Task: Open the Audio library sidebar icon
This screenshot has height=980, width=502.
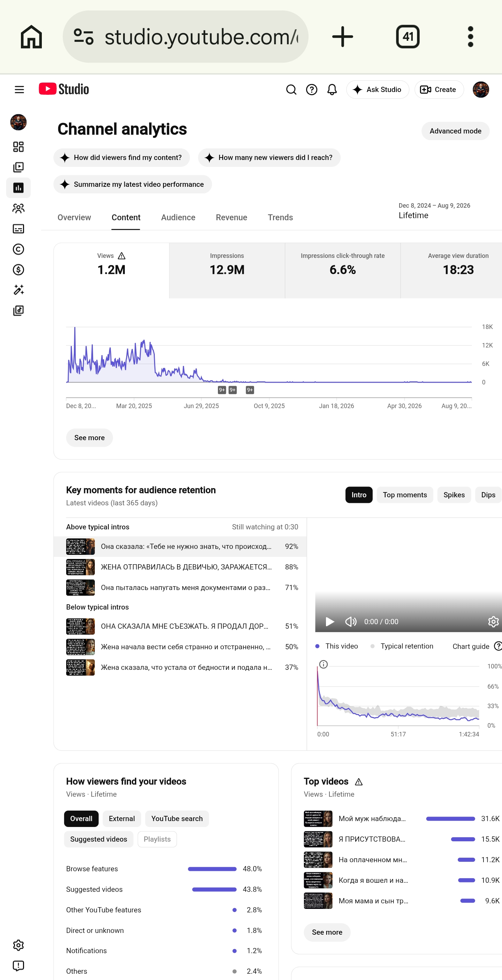Action: tap(18, 311)
